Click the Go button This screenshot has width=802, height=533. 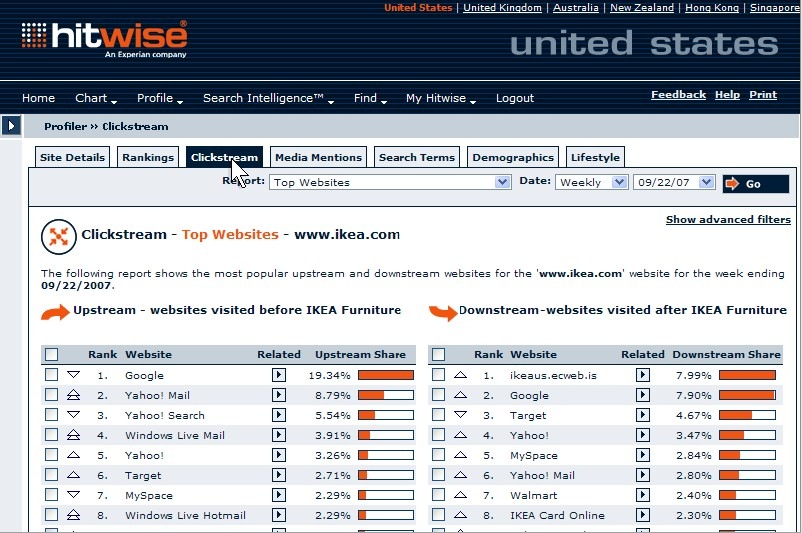(x=755, y=184)
